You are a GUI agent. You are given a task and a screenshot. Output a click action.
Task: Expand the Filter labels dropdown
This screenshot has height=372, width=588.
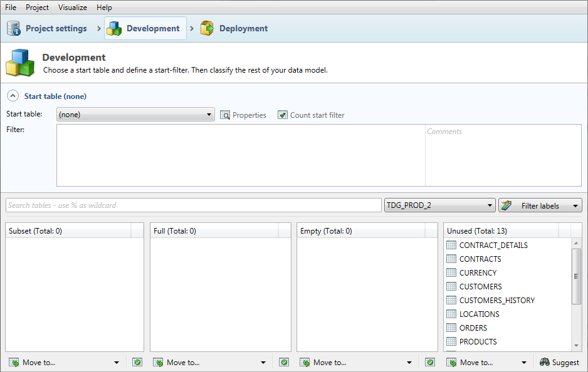pos(540,205)
